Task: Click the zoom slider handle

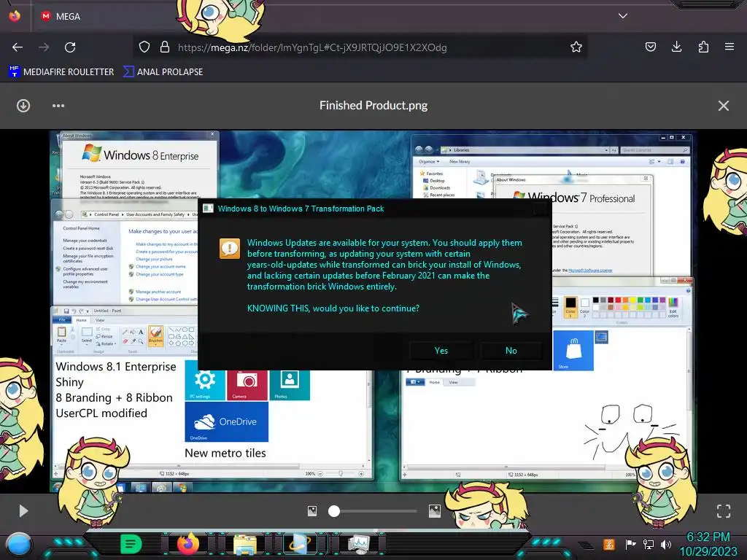Action: click(x=334, y=511)
